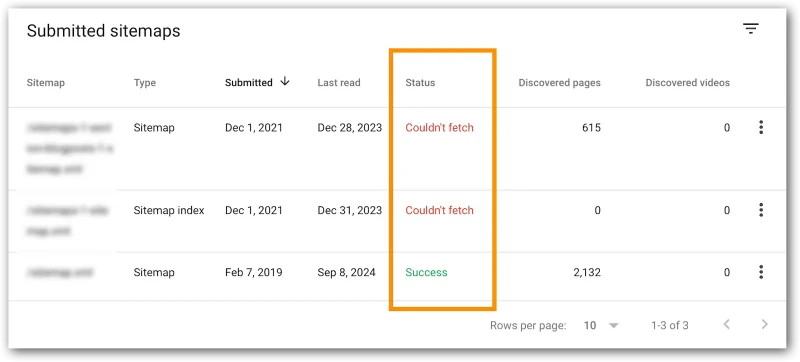
Task: Click the Type column header
Action: coord(145,83)
